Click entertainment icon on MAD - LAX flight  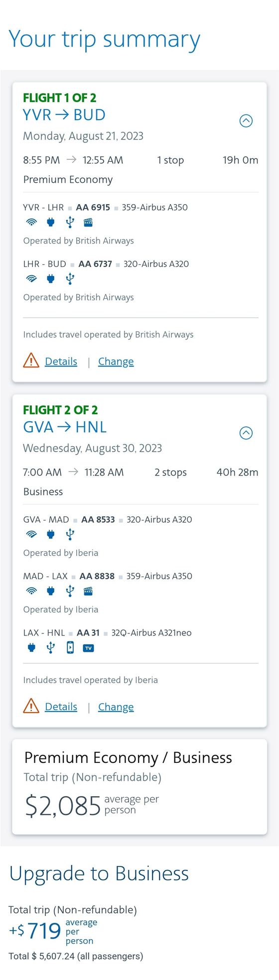[88, 591]
